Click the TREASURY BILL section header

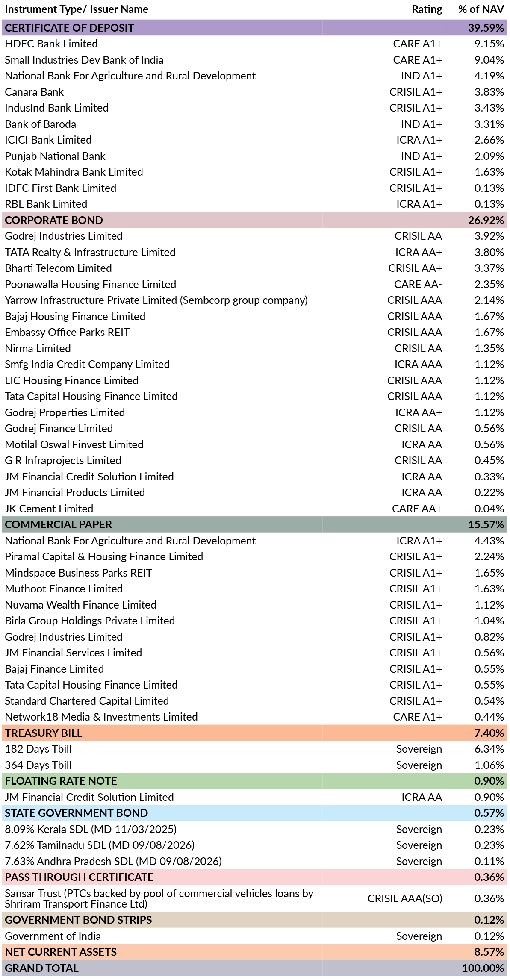pos(254,733)
